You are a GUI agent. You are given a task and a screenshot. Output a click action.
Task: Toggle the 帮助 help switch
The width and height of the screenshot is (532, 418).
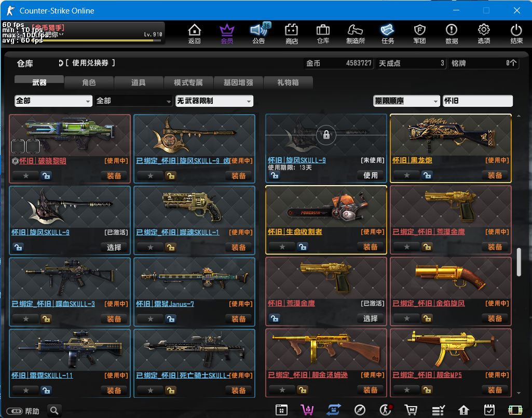click(x=15, y=411)
